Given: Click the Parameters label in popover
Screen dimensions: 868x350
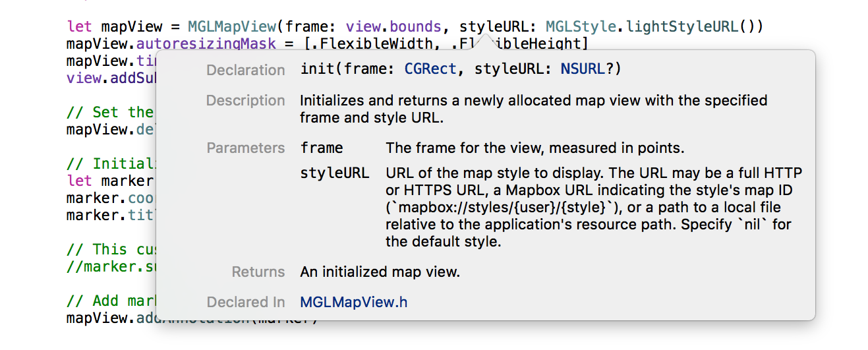Looking at the screenshot, I should tap(246, 148).
